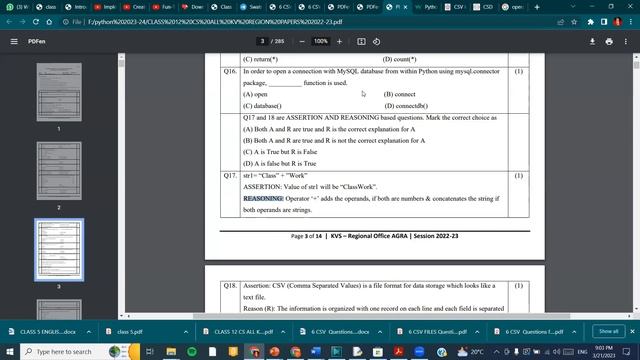
Task: Switch to the 'Impl' YouTube tab
Action: tap(105, 7)
